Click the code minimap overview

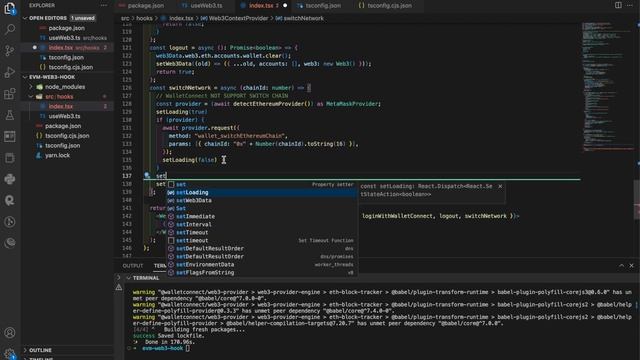click(x=607, y=87)
